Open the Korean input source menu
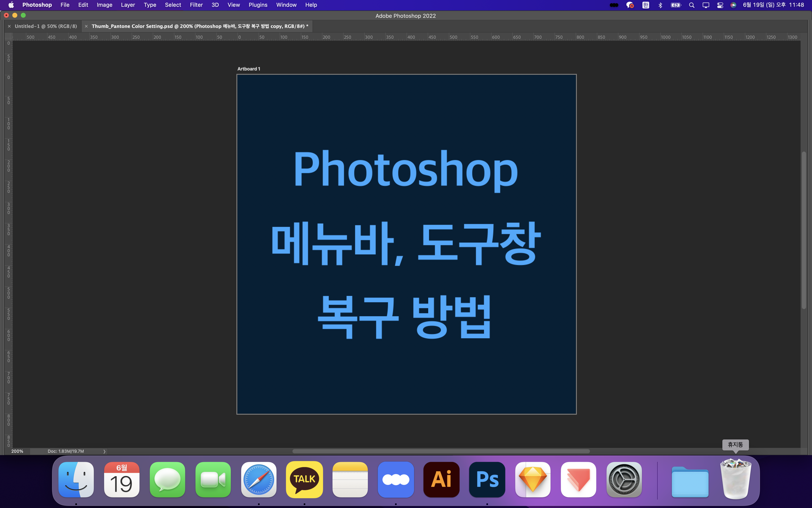 [646, 5]
